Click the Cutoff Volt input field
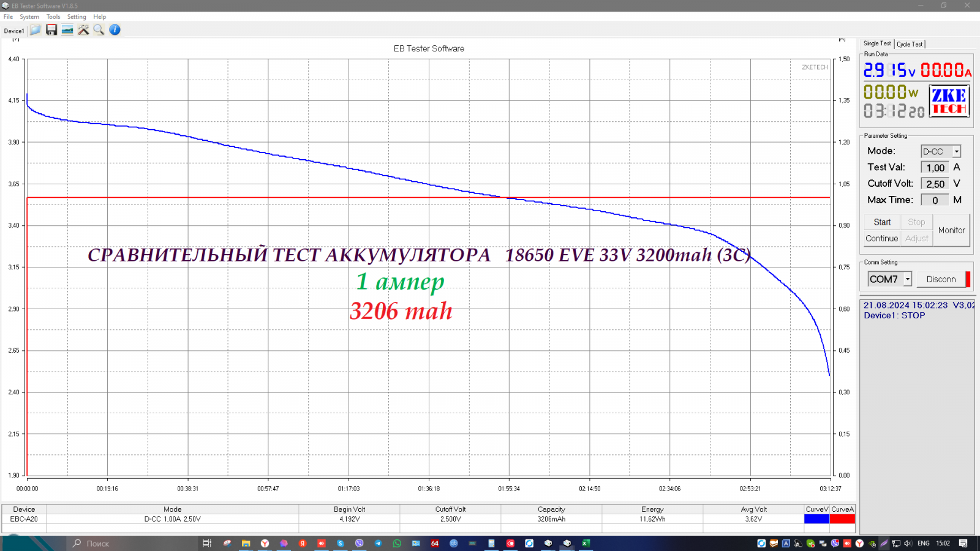The height and width of the screenshot is (551, 980). pyautogui.click(x=935, y=184)
